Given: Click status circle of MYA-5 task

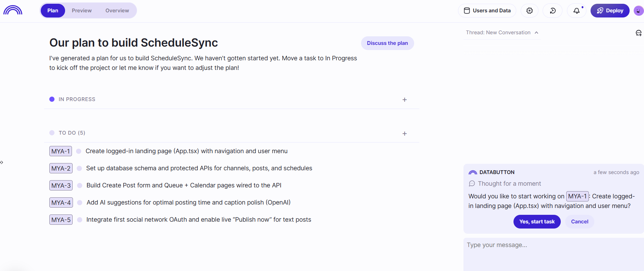Looking at the screenshot, I should [80, 220].
